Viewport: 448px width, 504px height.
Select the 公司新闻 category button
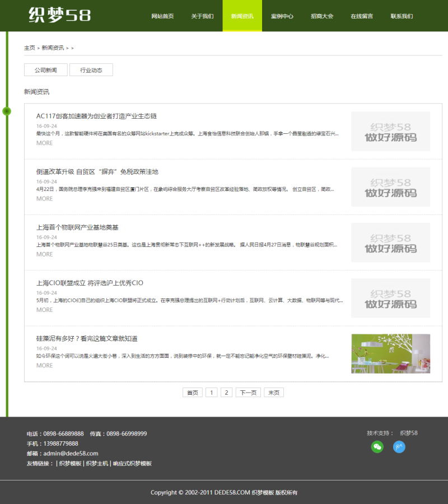(x=45, y=70)
